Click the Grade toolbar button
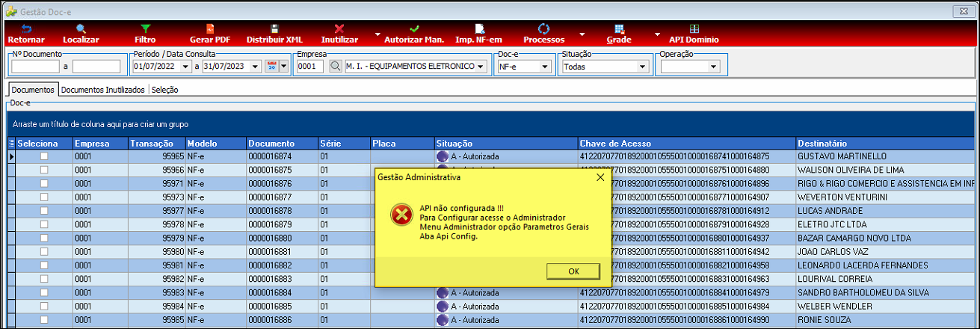980x329 pixels. click(x=619, y=34)
